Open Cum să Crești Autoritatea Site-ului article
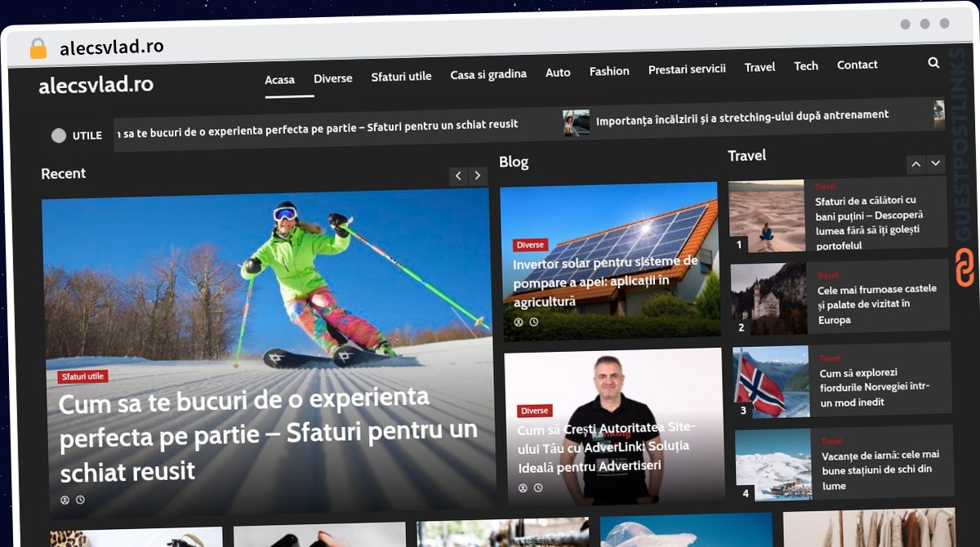Screen dimensions: 980x547 (607, 448)
